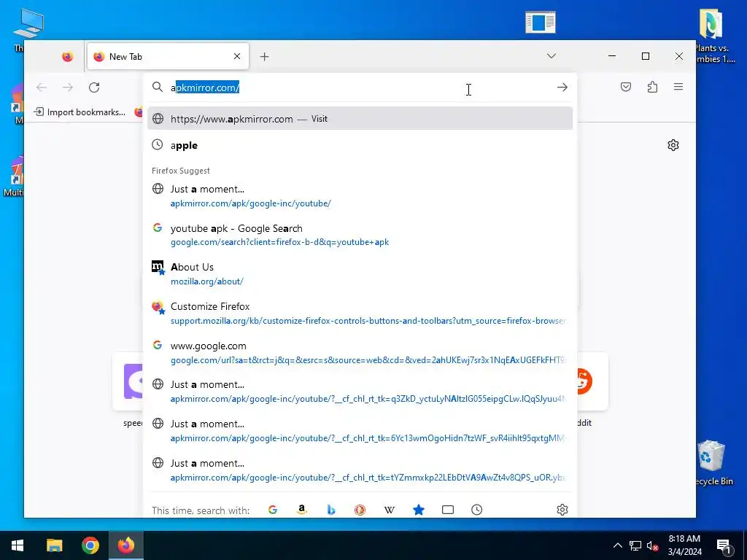Search this time with Google
This screenshot has width=747, height=560.
coord(273,510)
